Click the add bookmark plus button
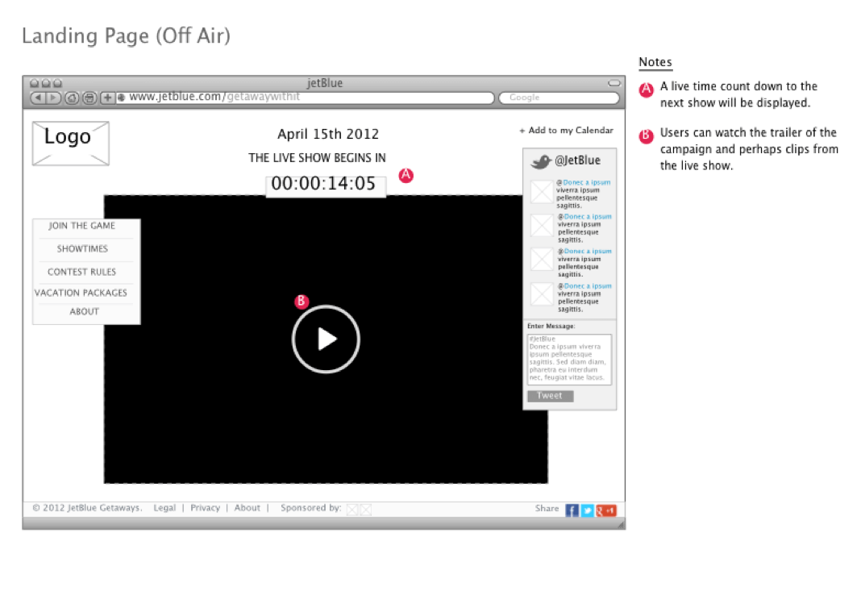The image size is (861, 616). tap(108, 98)
